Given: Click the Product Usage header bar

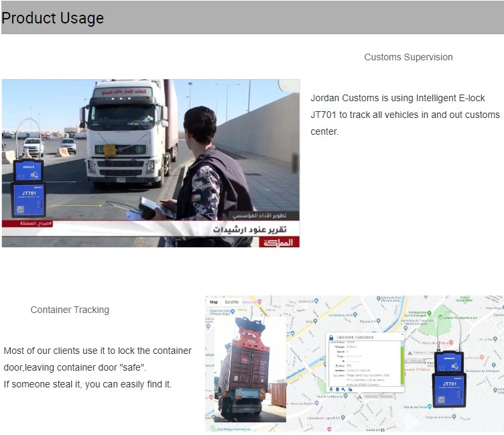Looking at the screenshot, I should (x=253, y=17).
